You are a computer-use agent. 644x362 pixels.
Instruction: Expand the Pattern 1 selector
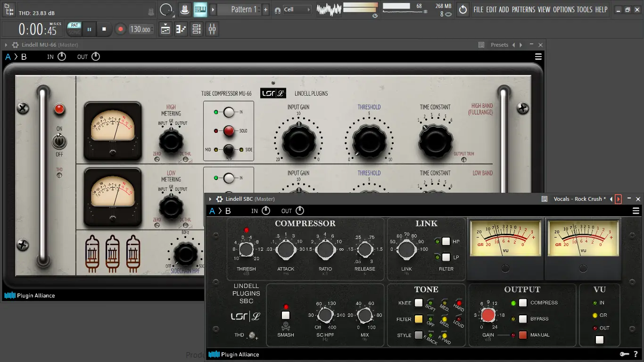(239, 9)
